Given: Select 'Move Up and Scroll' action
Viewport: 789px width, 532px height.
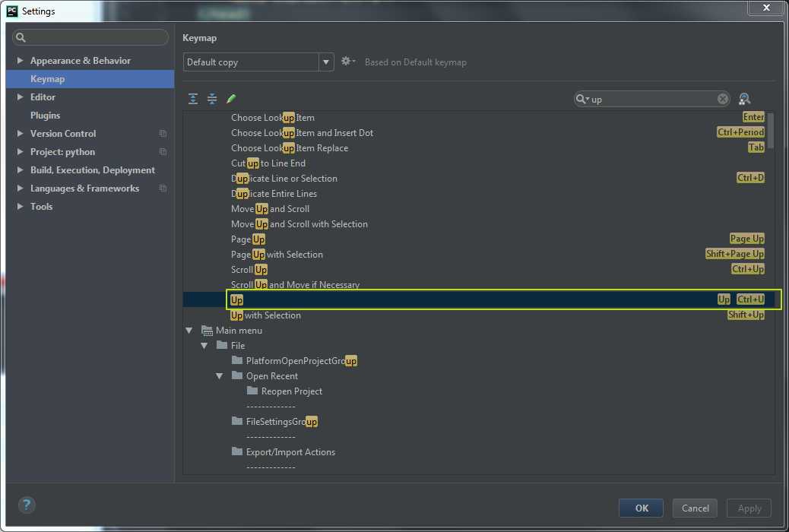Looking at the screenshot, I should click(x=270, y=208).
